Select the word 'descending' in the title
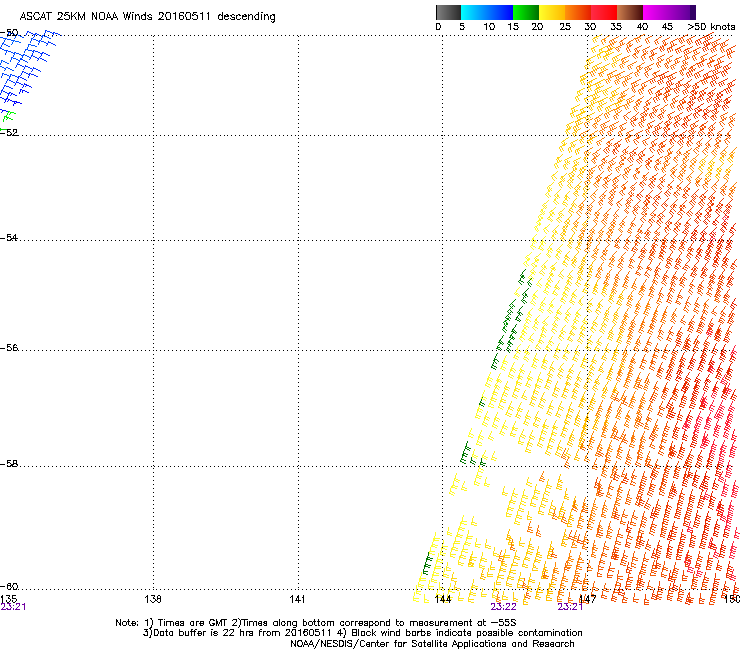Viewport: 740px width, 650px height. click(x=246, y=17)
